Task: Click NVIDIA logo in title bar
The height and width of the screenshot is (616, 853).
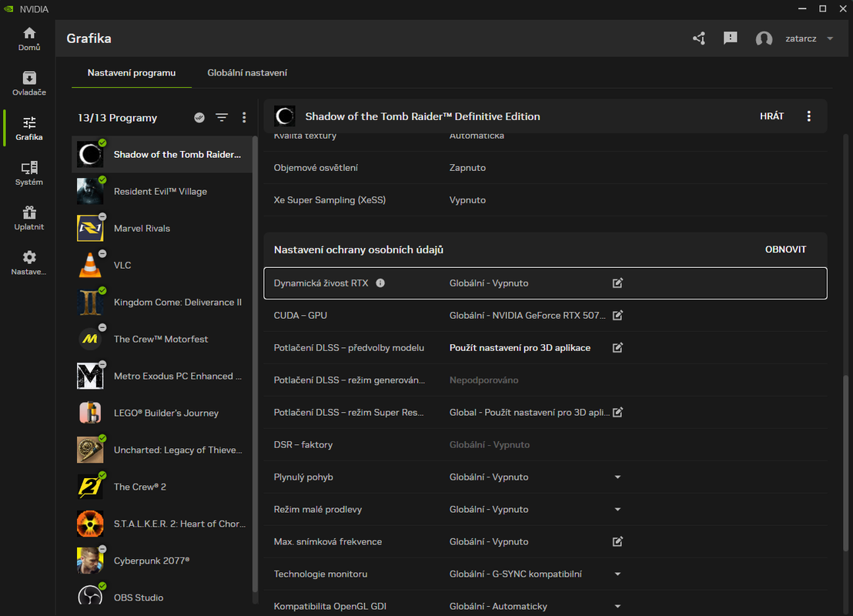Action: [x=8, y=8]
